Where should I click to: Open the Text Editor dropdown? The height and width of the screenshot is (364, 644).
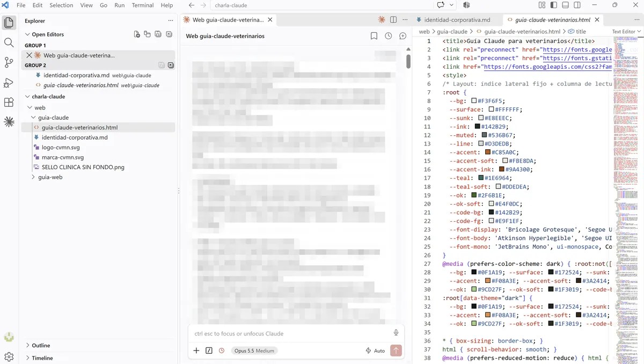(x=626, y=32)
